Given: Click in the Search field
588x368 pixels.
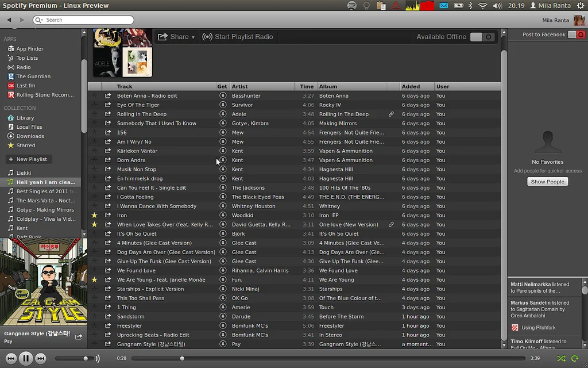Looking at the screenshot, I should pyautogui.click(x=83, y=20).
